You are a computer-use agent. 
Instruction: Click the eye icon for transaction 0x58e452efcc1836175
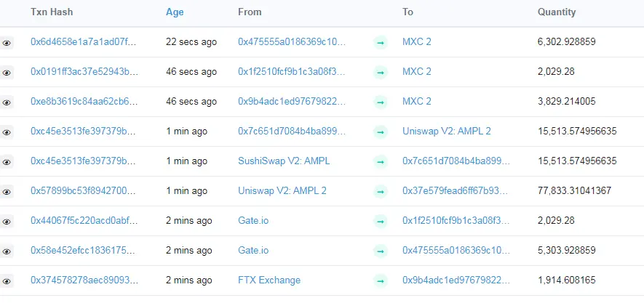[x=6, y=251]
